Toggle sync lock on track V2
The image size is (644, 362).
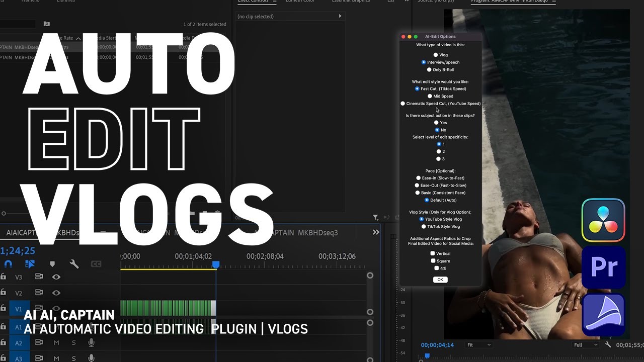click(x=39, y=293)
